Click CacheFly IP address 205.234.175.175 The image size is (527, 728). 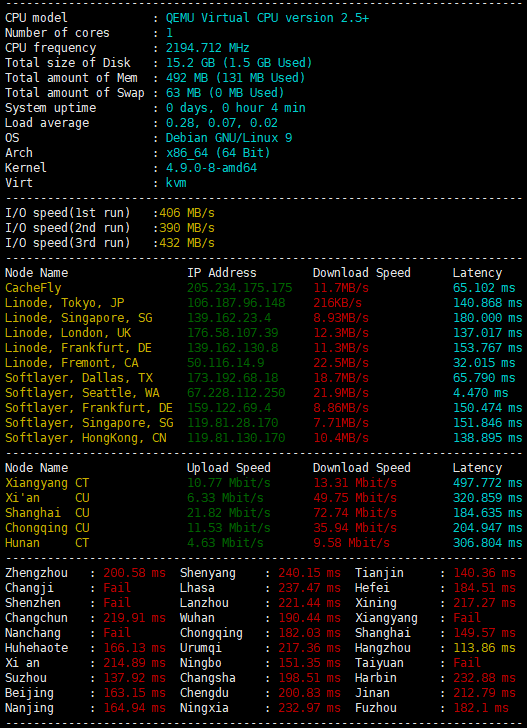point(240,288)
